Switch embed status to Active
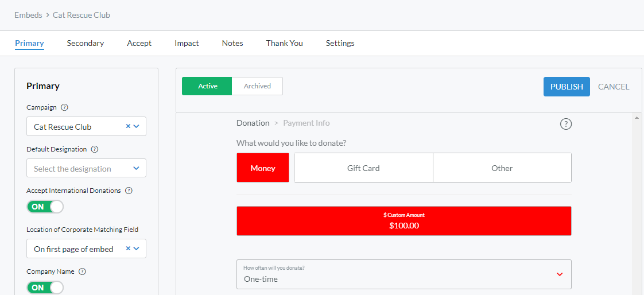The width and height of the screenshot is (644, 295). (207, 86)
